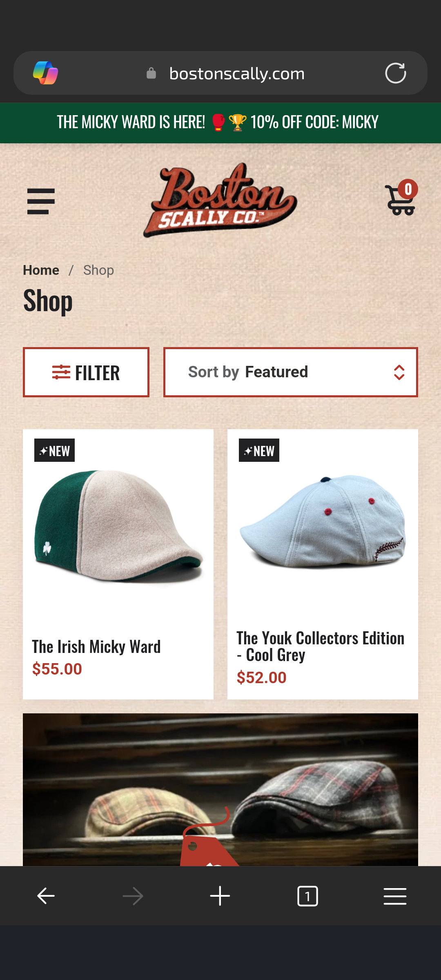Open a new tab with plus icon
The height and width of the screenshot is (980, 441).
tap(220, 896)
